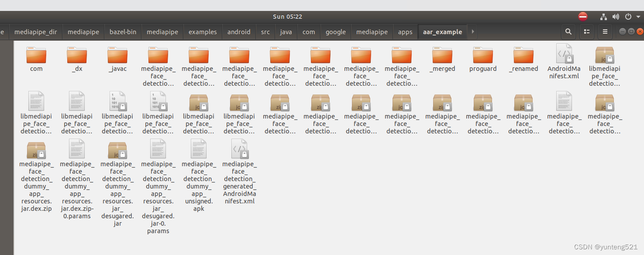Click the red no-entry indicator icon
This screenshot has height=255, width=644.
point(583,17)
